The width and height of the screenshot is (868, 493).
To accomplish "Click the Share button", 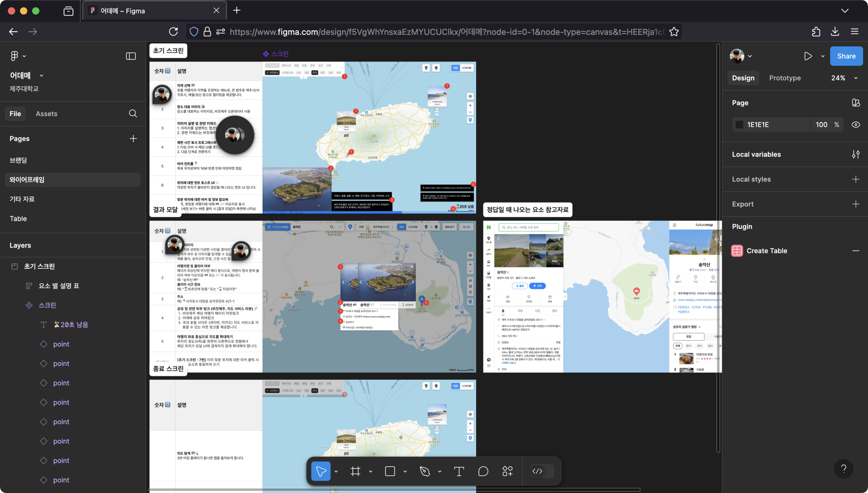I will [846, 56].
